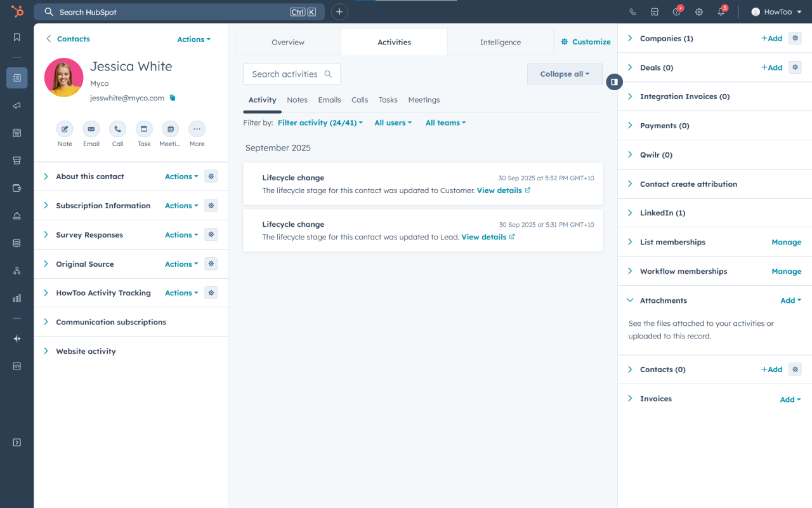Click the quick create plus button
The height and width of the screenshot is (508, 812).
coord(339,12)
